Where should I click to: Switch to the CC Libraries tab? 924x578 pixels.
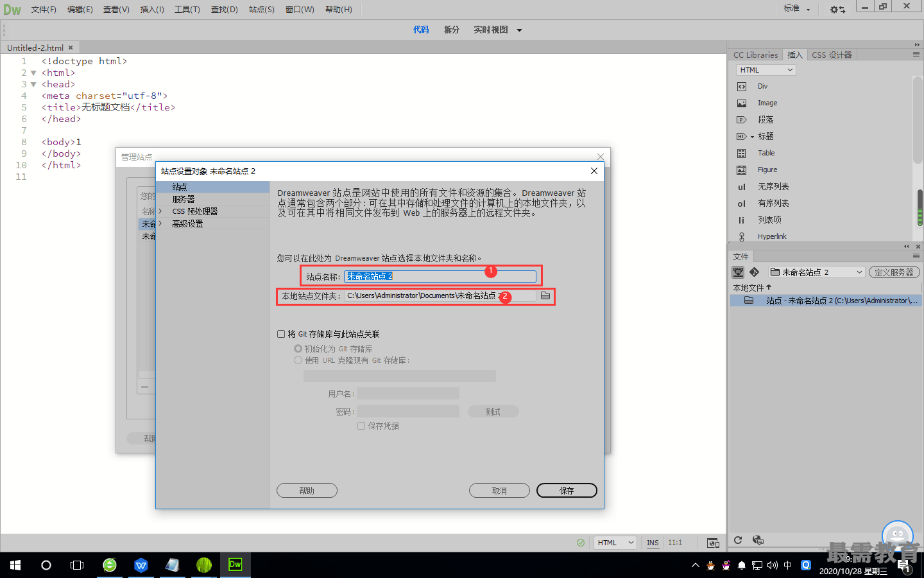point(756,55)
